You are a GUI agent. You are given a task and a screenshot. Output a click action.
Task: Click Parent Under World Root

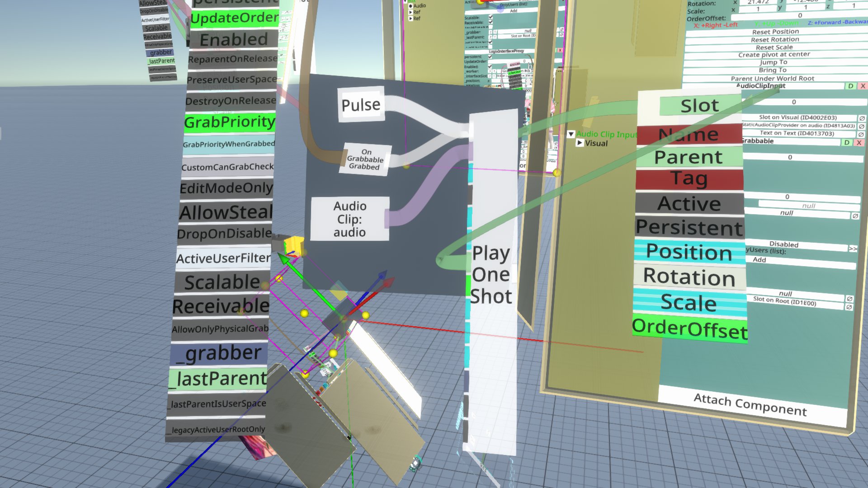[x=772, y=78]
